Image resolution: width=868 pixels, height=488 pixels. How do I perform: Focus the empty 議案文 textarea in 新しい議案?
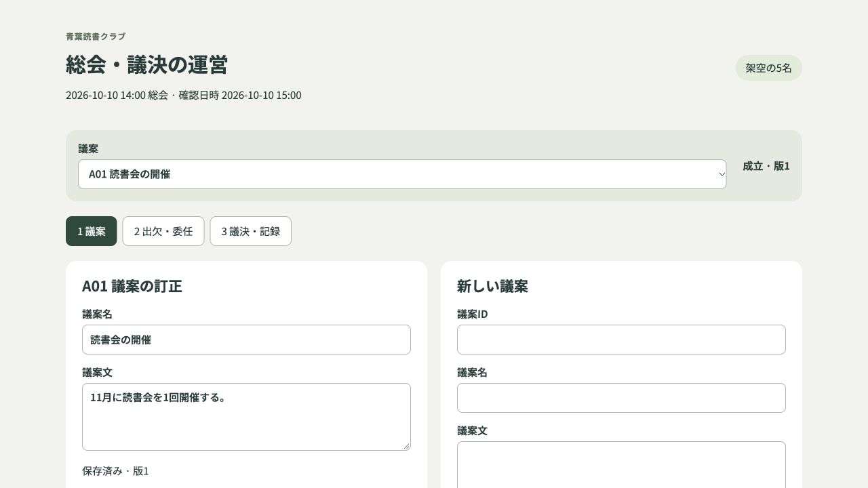621,465
